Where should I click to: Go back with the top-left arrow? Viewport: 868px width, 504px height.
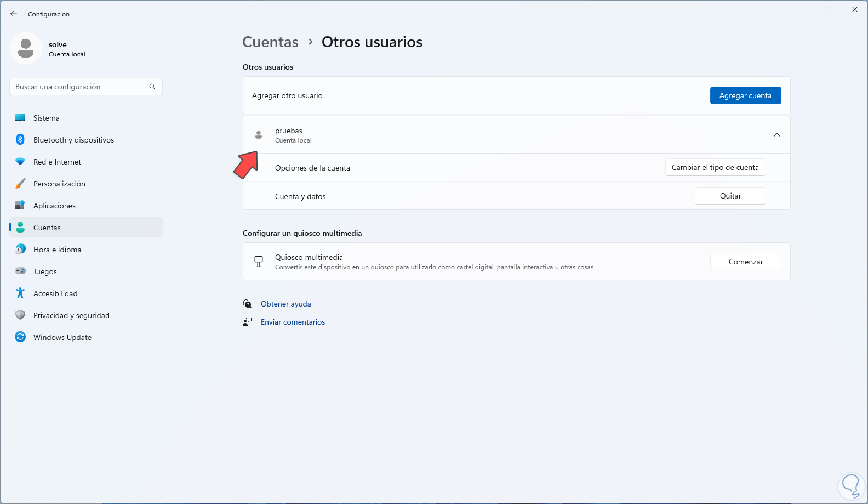(x=14, y=14)
